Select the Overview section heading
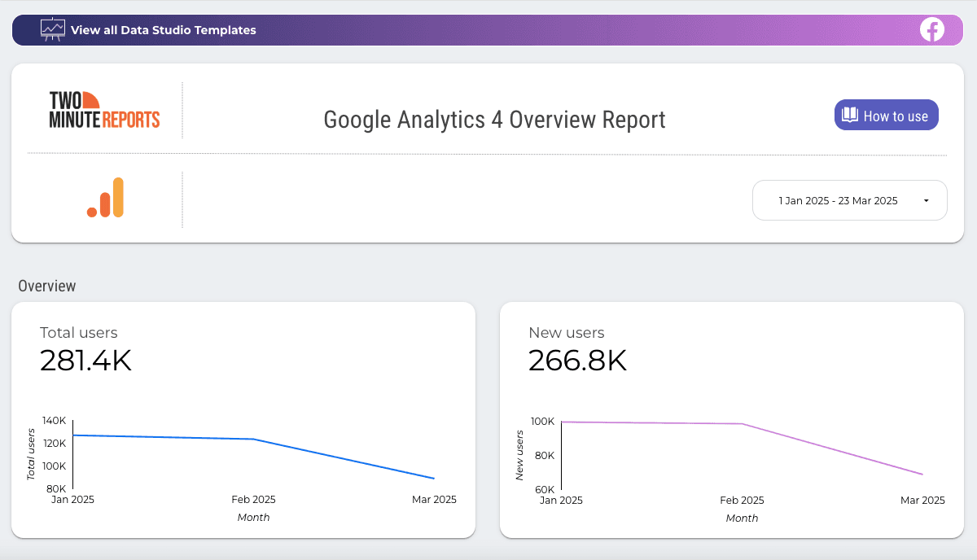The height and width of the screenshot is (560, 977). pyautogui.click(x=47, y=286)
